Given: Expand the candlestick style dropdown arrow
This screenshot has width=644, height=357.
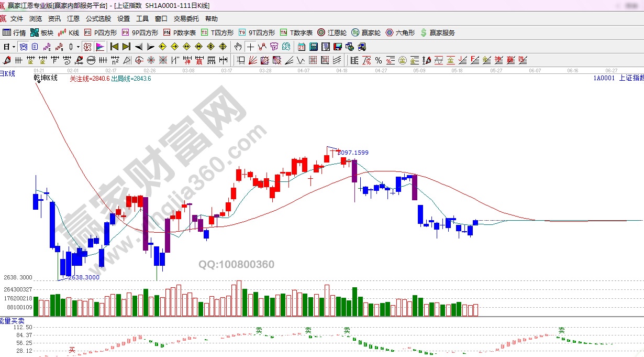Looking at the screenshot, I should click(x=78, y=47).
